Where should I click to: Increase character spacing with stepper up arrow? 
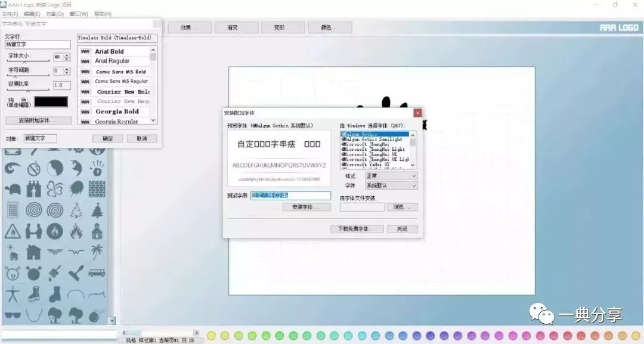tap(67, 69)
